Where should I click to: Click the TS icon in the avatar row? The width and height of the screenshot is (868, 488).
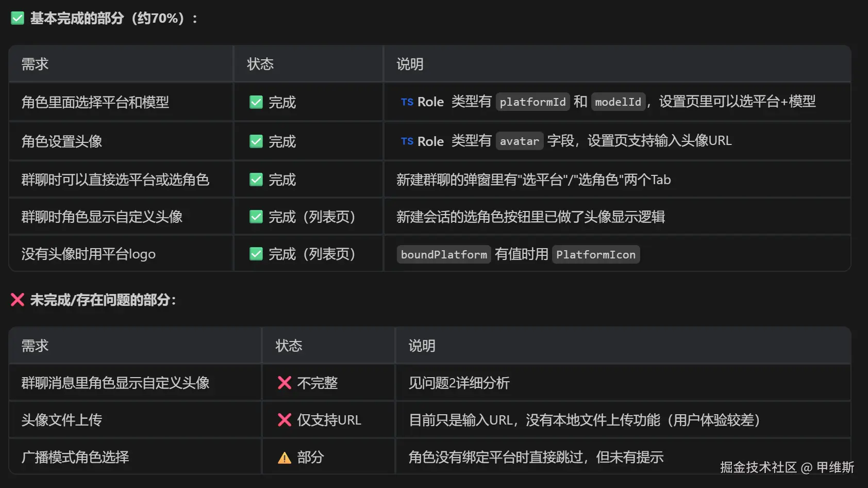coord(407,141)
